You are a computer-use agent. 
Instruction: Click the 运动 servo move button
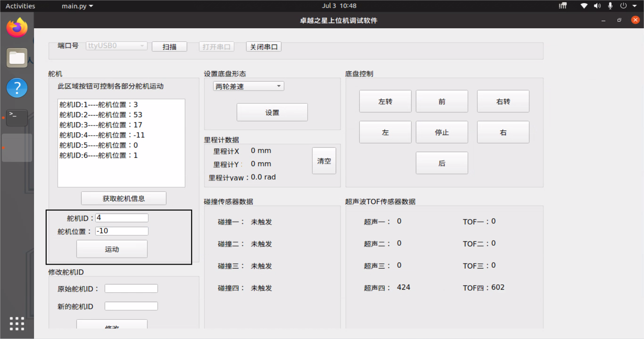click(x=112, y=249)
